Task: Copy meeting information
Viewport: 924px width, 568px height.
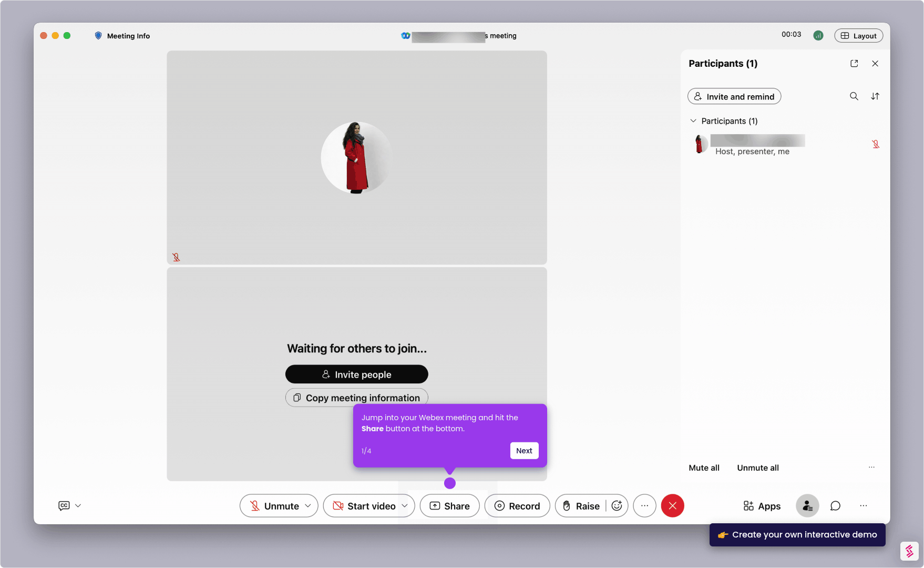Action: pos(357,398)
